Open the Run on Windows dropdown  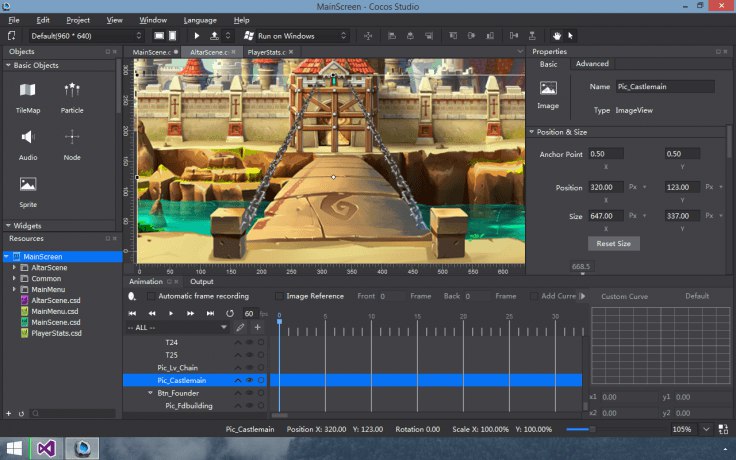(296, 36)
